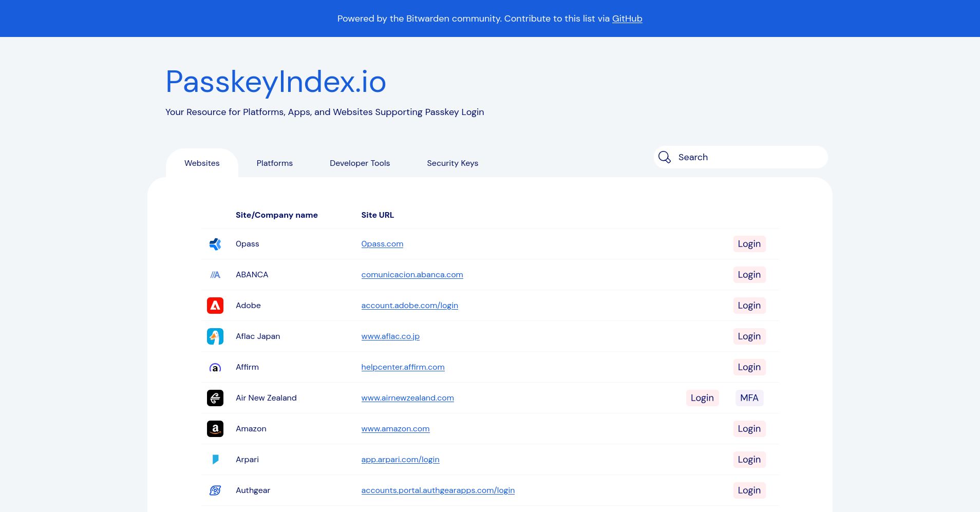Click the magnifying glass search icon
980x512 pixels.
(x=665, y=157)
